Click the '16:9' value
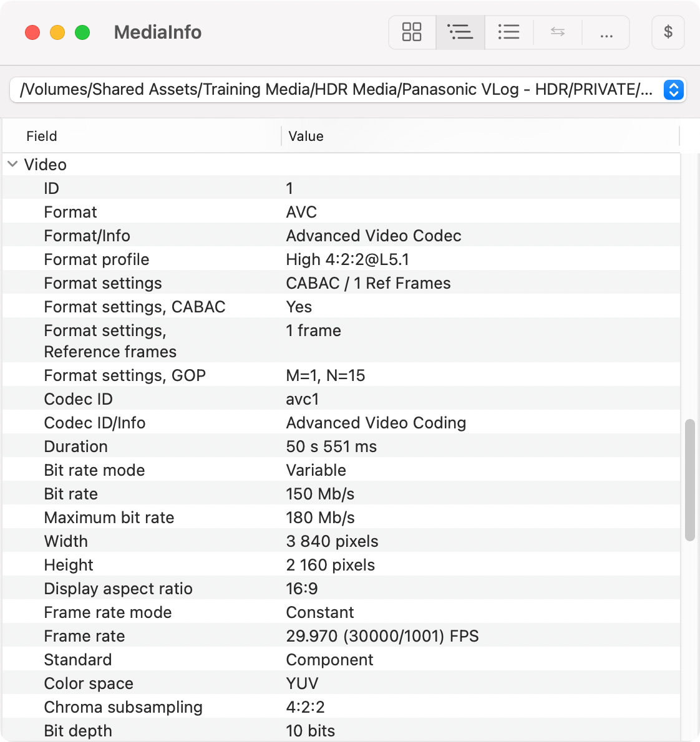This screenshot has width=700, height=742. (302, 588)
